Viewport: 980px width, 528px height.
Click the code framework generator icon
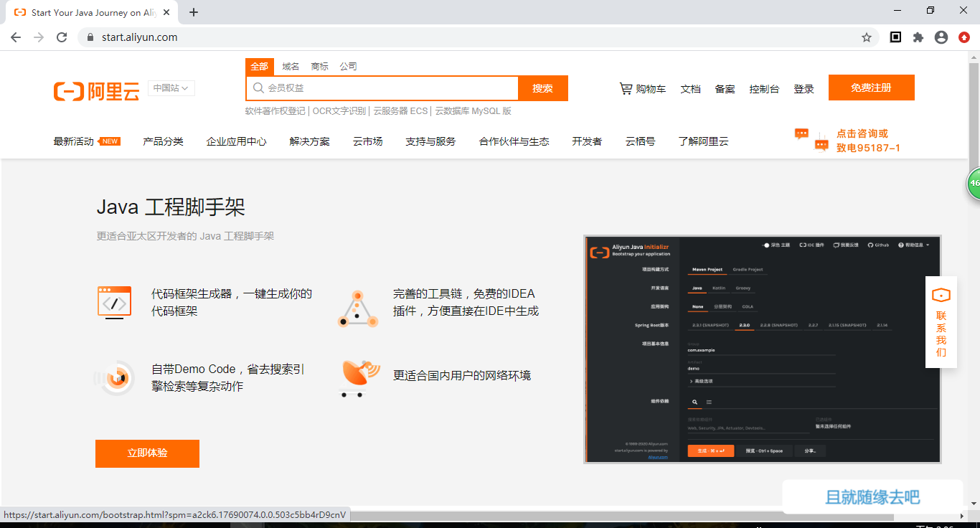114,302
